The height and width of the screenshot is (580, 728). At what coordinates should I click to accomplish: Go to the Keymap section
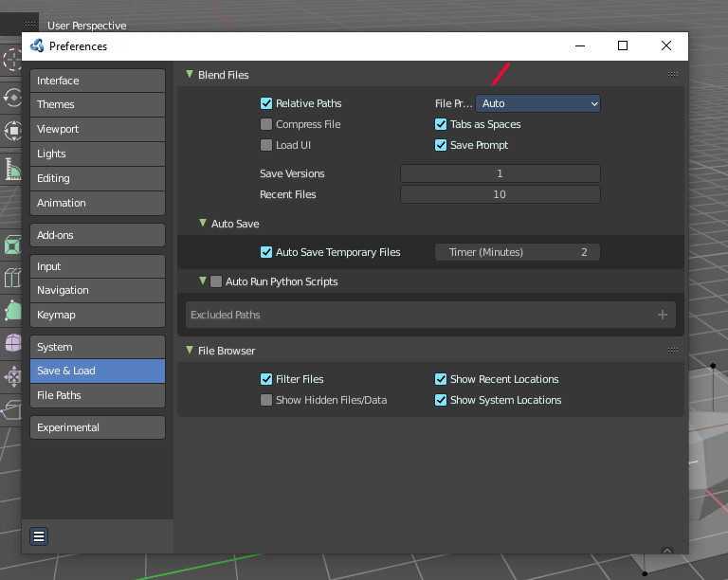click(98, 315)
